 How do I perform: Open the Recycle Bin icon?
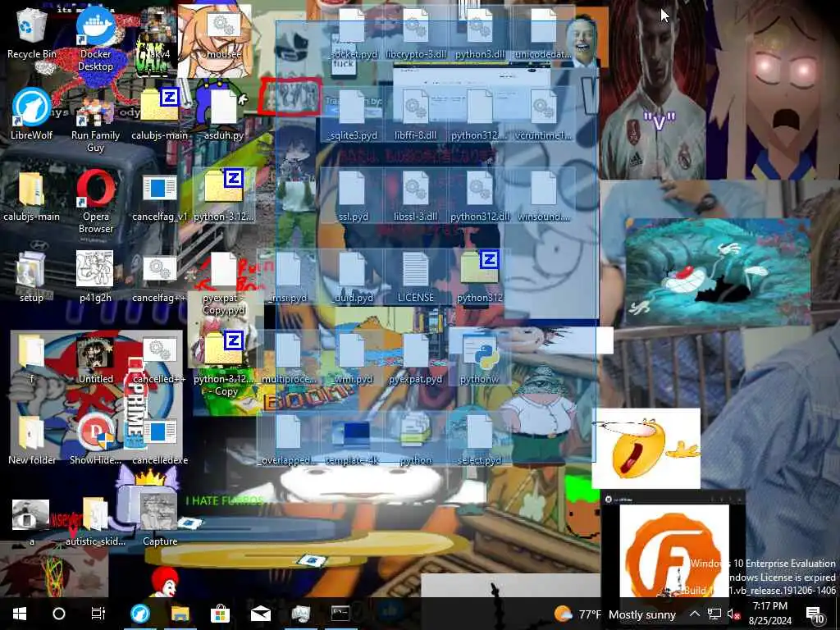31,33
